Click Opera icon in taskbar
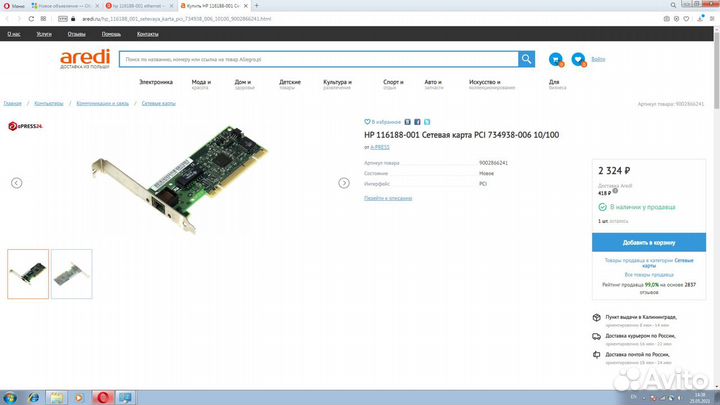720x405 pixels. 103,398
